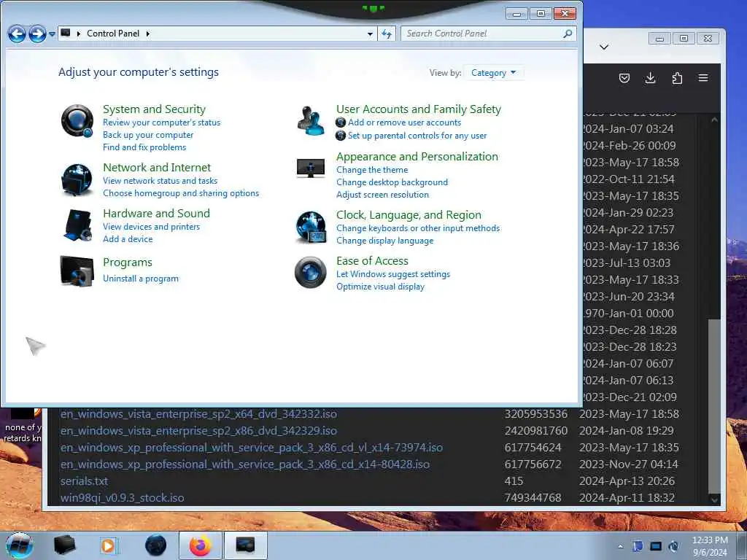Open the Programs category icon
Image resolution: width=747 pixels, height=560 pixels.
tap(77, 271)
